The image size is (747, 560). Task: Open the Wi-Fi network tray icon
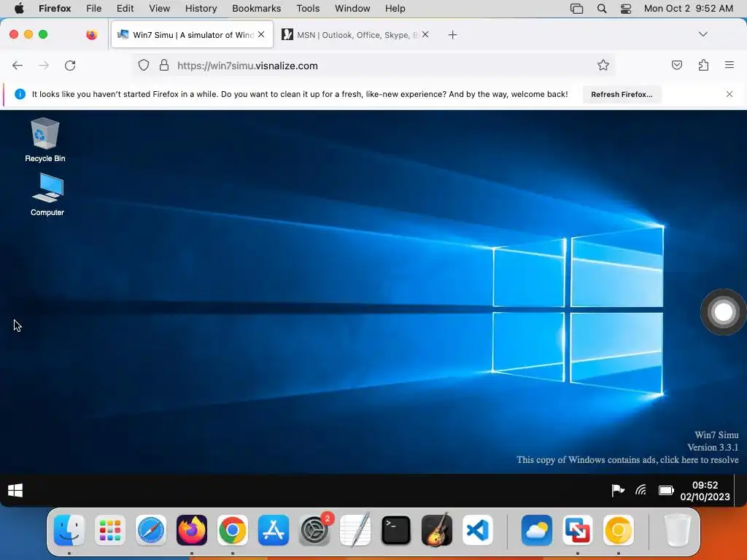click(x=641, y=490)
